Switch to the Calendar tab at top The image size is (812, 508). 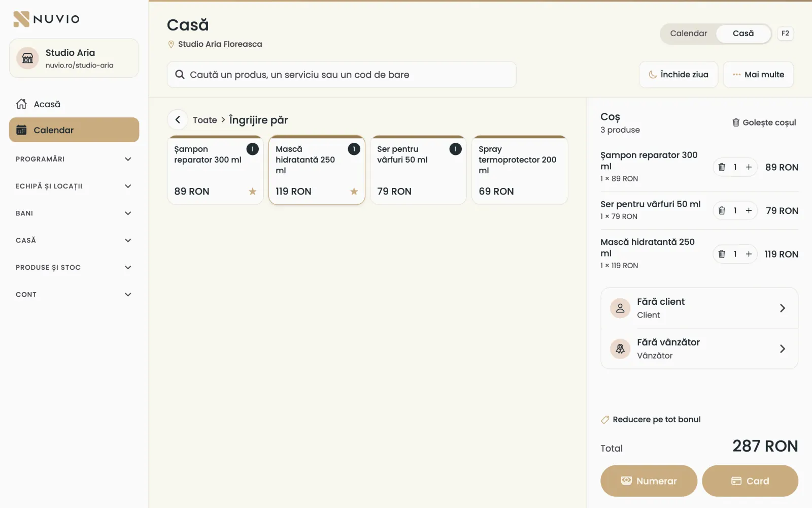(x=688, y=34)
